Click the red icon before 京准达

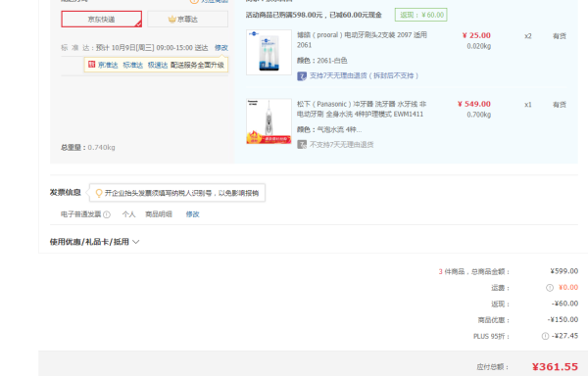pyautogui.click(x=92, y=65)
